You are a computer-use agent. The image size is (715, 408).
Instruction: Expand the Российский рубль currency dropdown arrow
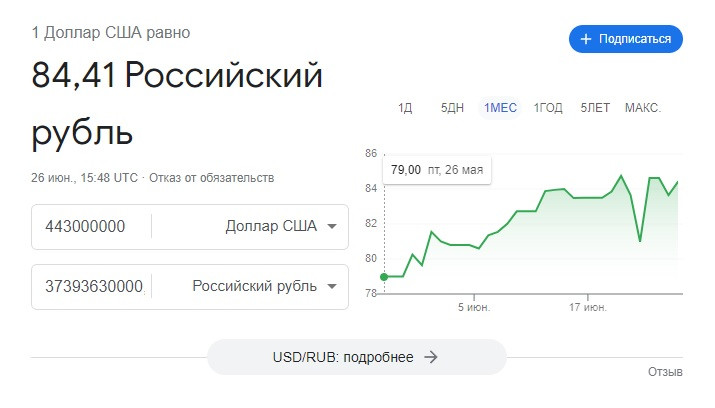click(332, 286)
